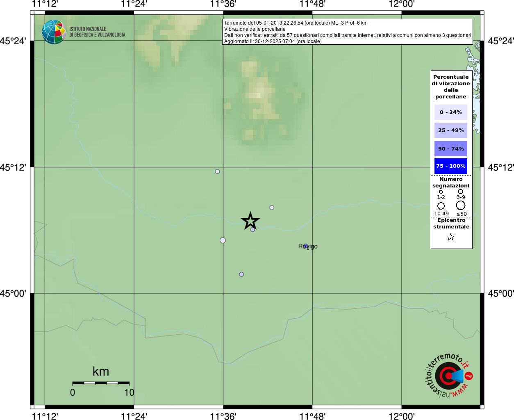This screenshot has height=420, width=514.
Task: Click the scale bar '0' value
Action: coord(73,393)
